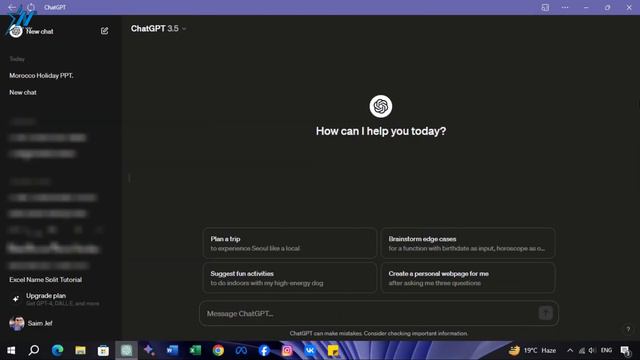Image resolution: width=640 pixels, height=360 pixels.
Task: Click the New chat label in the sidebar header
Action: point(40,31)
